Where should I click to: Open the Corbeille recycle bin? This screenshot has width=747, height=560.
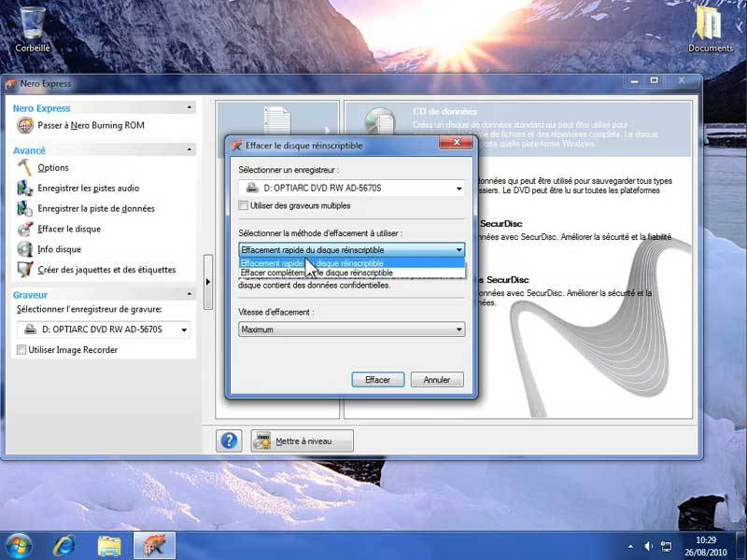point(33,28)
